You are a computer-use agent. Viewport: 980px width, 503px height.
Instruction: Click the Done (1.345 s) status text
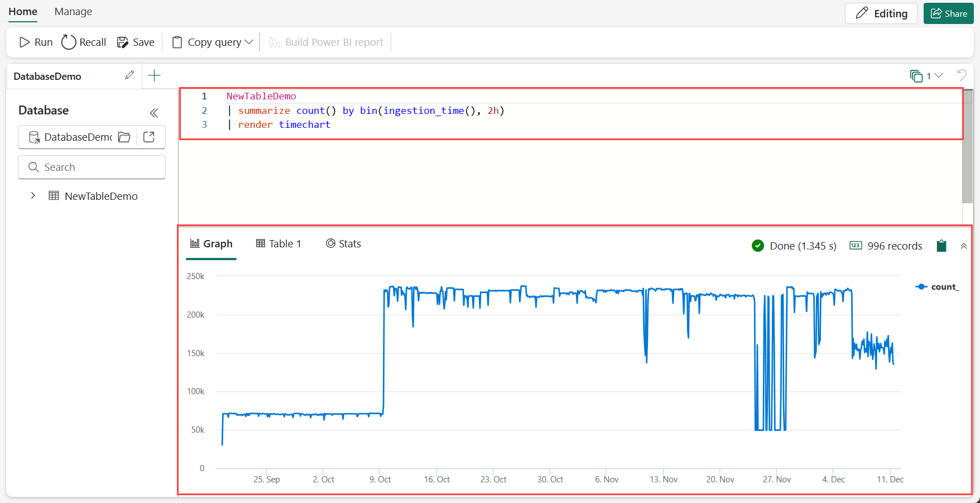tap(803, 246)
